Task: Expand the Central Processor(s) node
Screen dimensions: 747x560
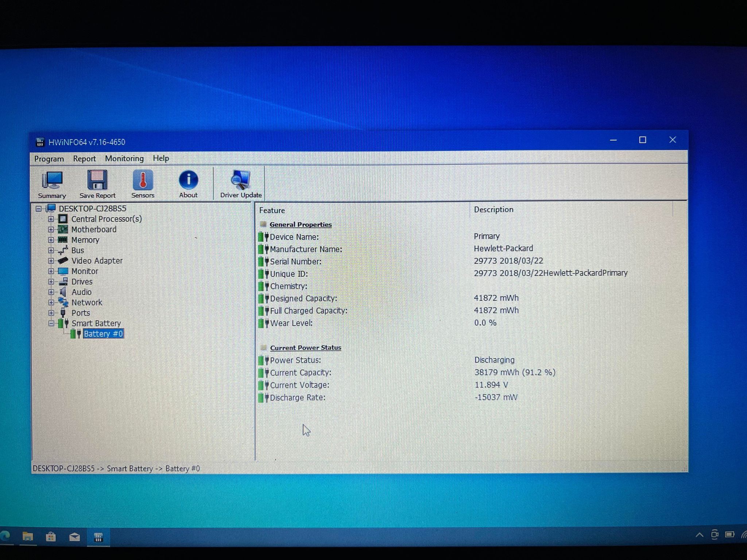Action: click(51, 219)
